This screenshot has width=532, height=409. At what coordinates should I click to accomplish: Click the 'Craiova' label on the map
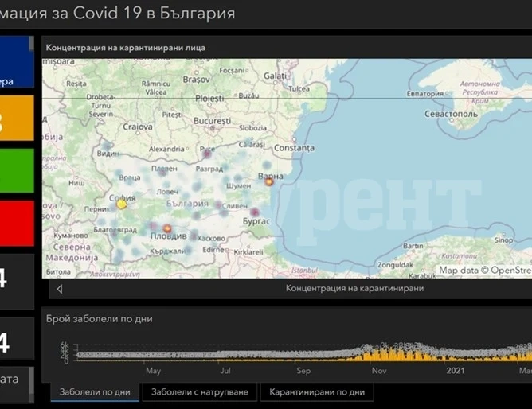(x=138, y=127)
